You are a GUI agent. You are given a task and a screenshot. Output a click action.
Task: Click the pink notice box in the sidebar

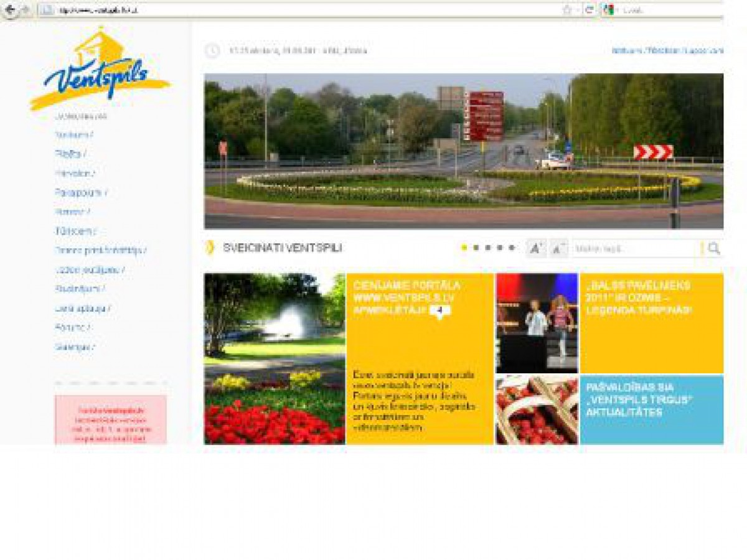[111, 420]
